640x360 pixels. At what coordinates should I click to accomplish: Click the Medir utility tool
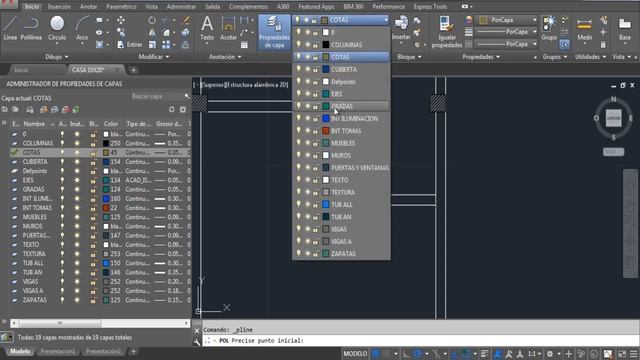[584, 28]
